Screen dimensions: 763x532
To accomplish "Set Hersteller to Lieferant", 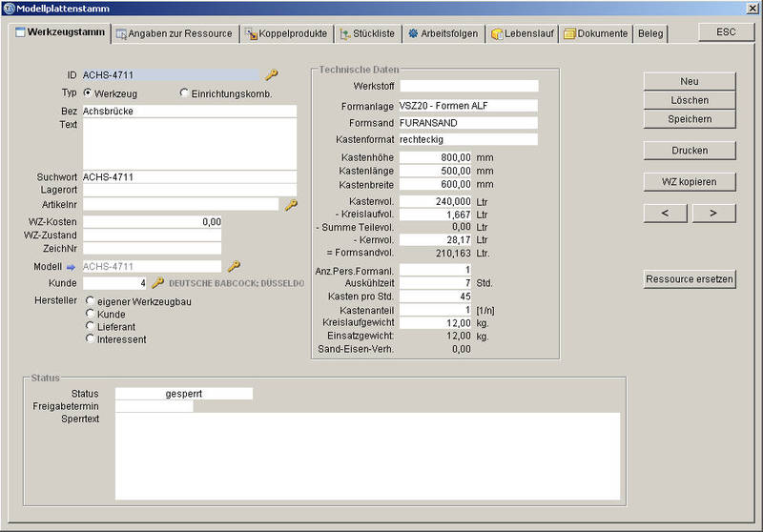I will [90, 326].
